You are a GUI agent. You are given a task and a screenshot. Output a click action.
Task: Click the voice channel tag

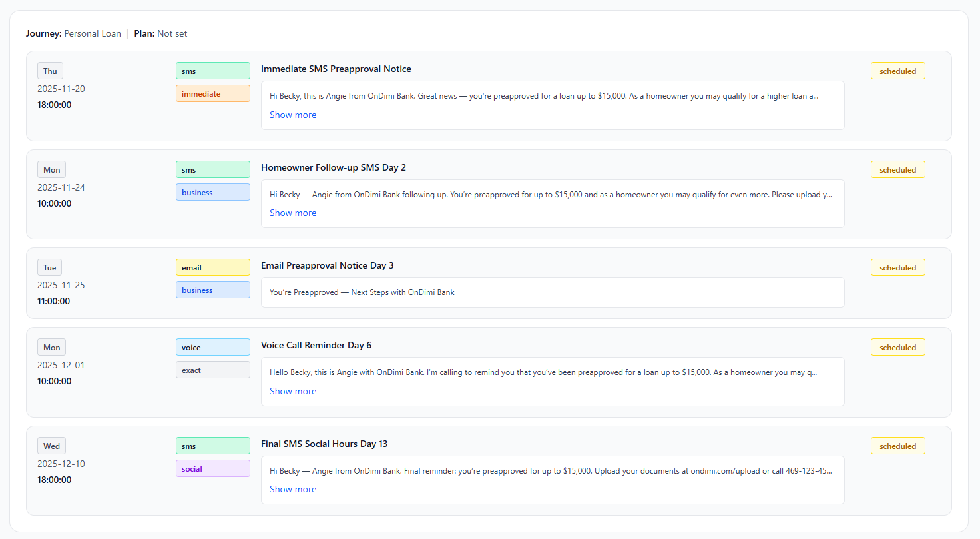pos(212,348)
